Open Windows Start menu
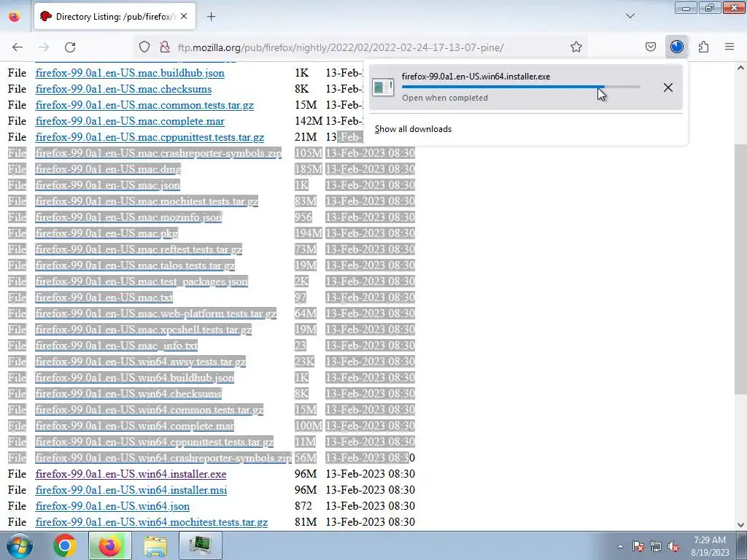 coord(19,545)
